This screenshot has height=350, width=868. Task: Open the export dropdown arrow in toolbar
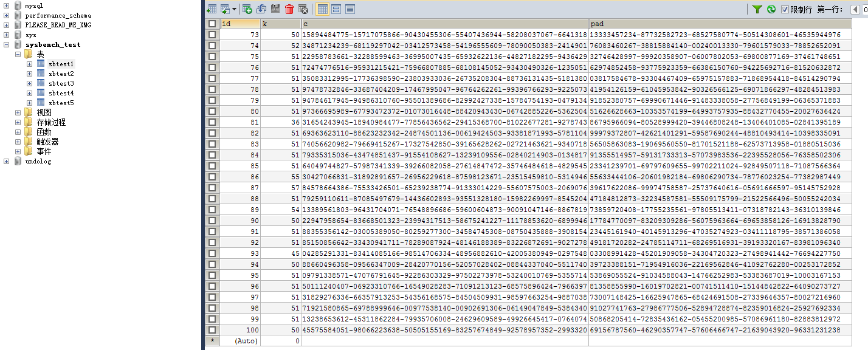tap(234, 9)
